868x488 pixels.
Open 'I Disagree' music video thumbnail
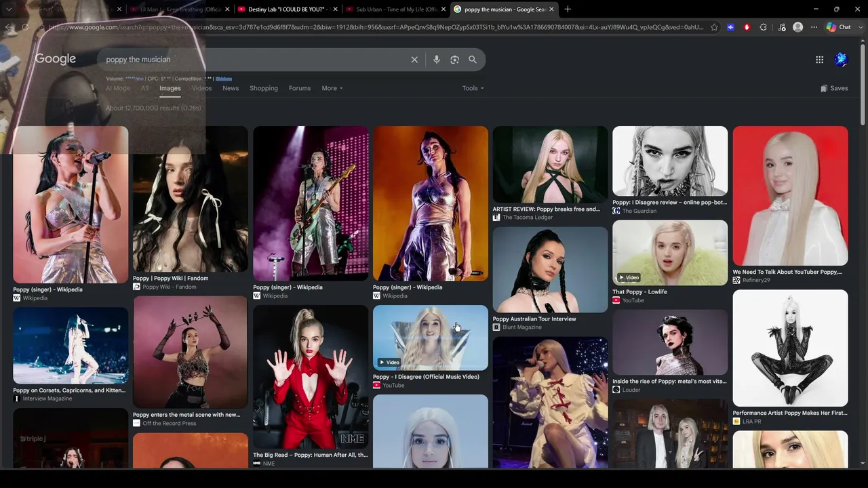click(x=431, y=338)
